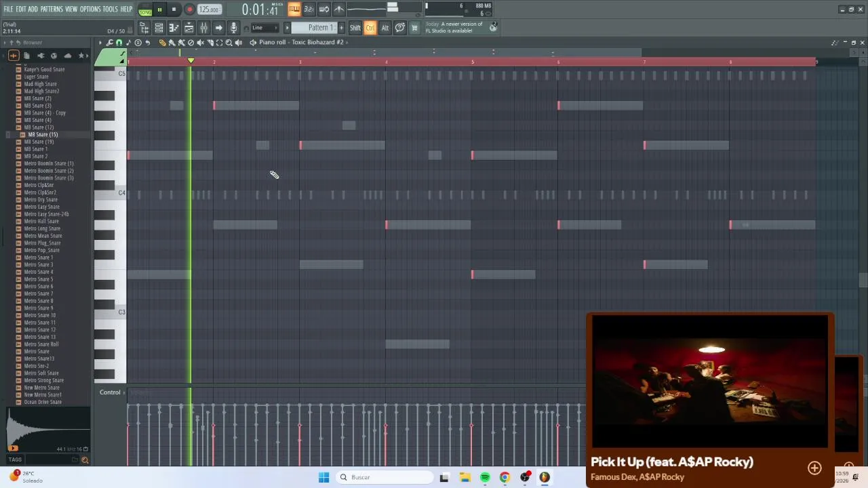Toggle the countdown before recording icon
868x488 pixels.
[x=309, y=9]
